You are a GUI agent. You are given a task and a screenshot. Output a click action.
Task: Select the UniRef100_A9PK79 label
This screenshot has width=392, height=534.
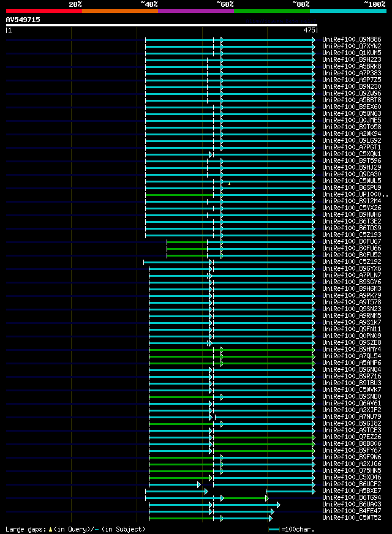[x=352, y=296]
